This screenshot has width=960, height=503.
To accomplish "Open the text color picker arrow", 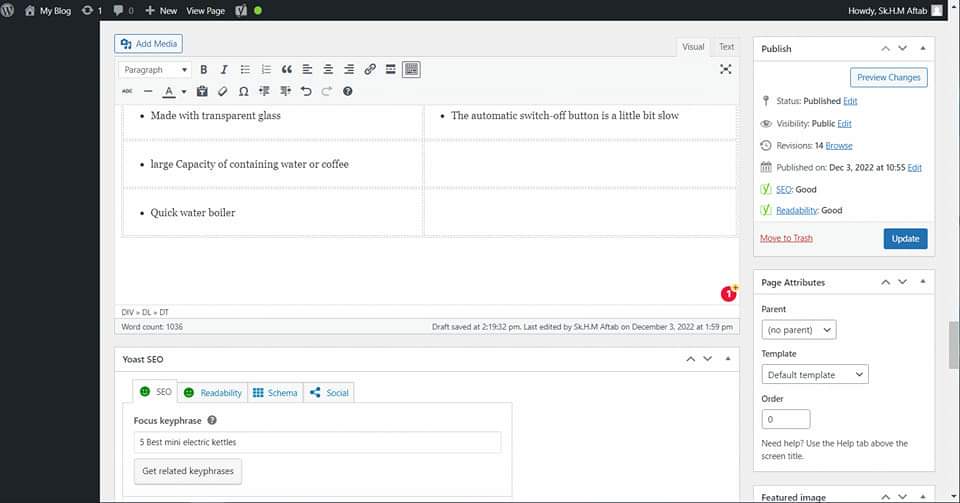I will coord(184,92).
